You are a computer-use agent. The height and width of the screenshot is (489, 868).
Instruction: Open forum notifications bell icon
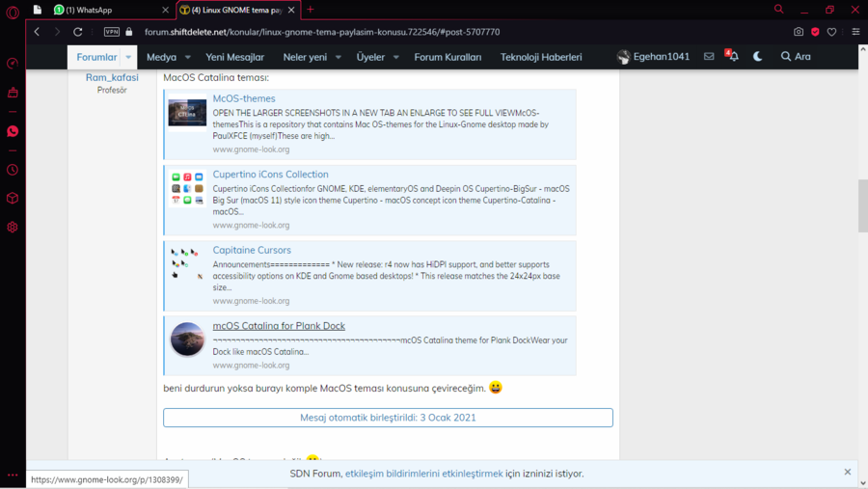(x=733, y=57)
